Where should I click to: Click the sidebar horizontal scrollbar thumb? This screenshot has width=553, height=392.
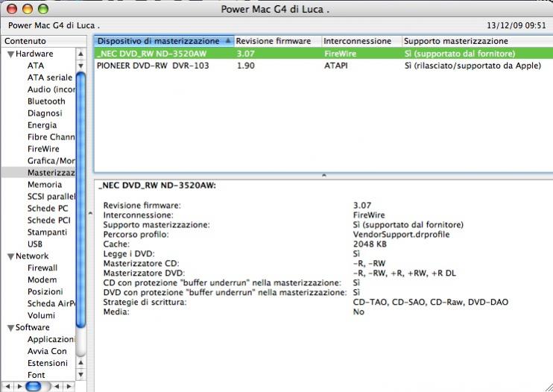tap(34, 386)
